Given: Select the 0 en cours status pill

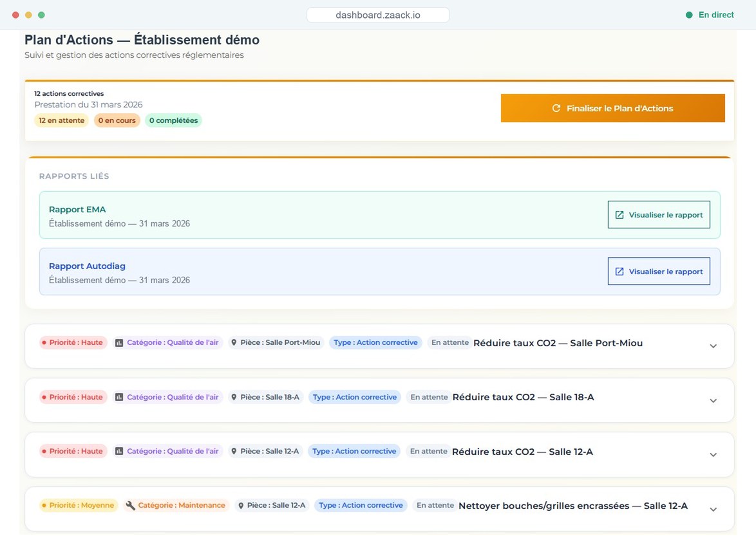Looking at the screenshot, I should [117, 120].
